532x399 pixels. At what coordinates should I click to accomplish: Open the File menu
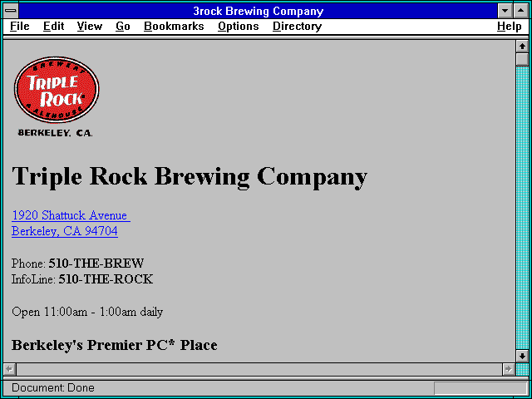coord(20,27)
